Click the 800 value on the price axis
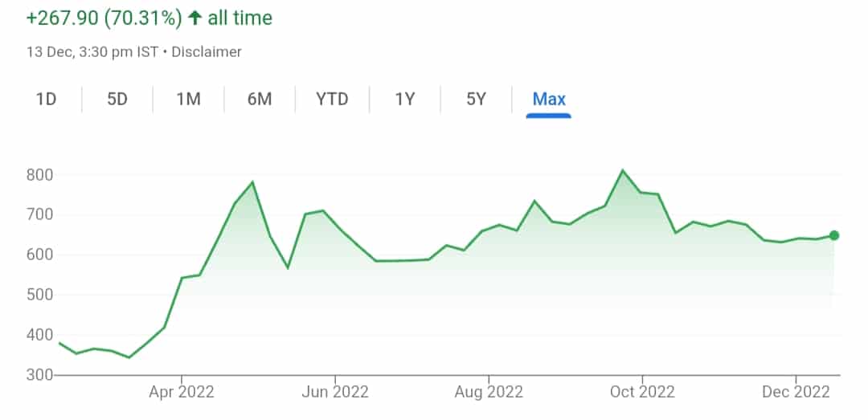This screenshot has height=420, width=868. 39,175
